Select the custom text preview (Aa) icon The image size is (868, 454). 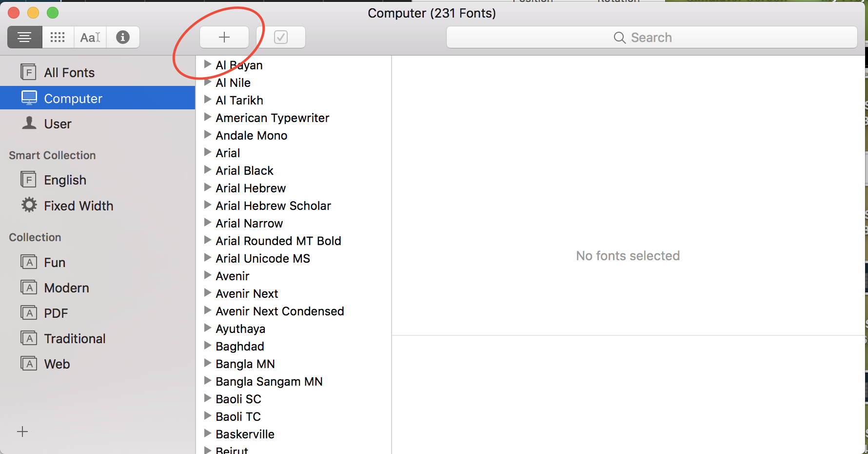[90, 37]
